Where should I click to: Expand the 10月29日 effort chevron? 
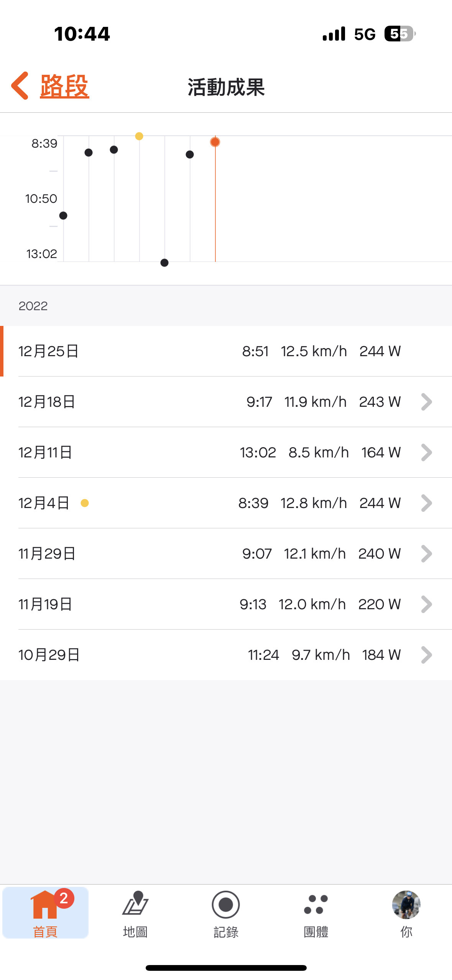426,655
